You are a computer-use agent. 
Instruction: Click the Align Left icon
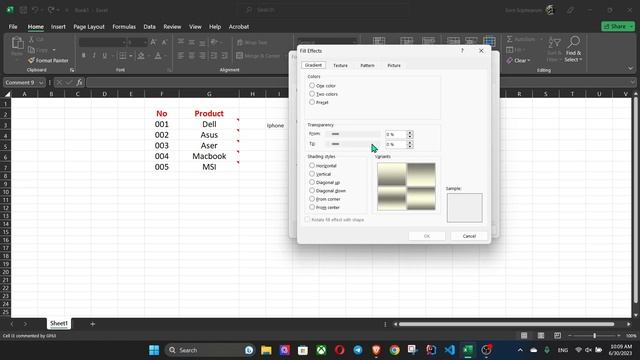[181, 56]
